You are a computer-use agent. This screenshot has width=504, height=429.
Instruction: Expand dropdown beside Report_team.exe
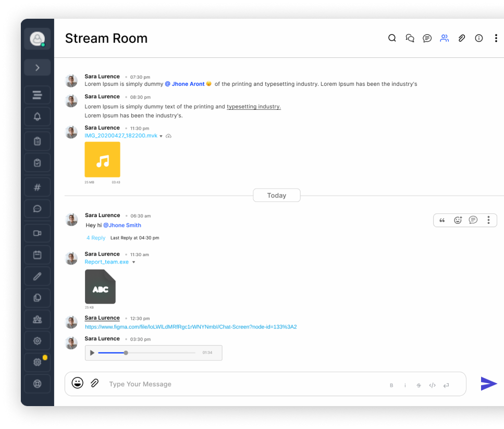[134, 262]
